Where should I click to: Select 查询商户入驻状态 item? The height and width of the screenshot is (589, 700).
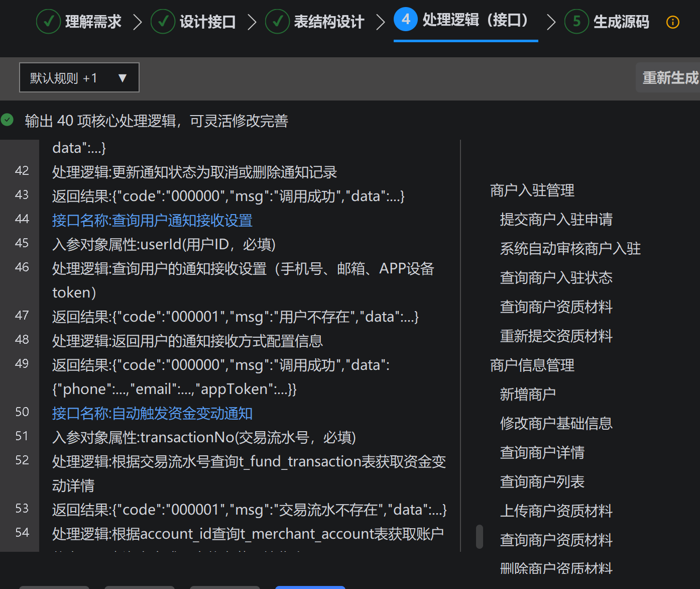556,278
